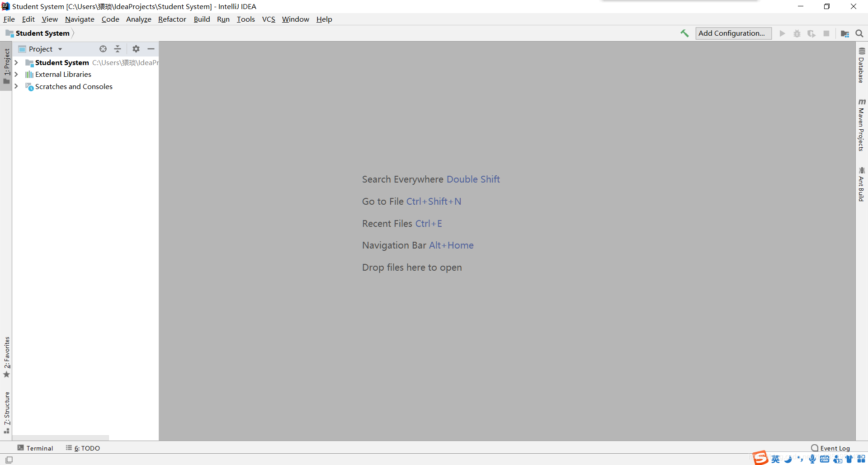Open the Analyze menu

tap(139, 19)
